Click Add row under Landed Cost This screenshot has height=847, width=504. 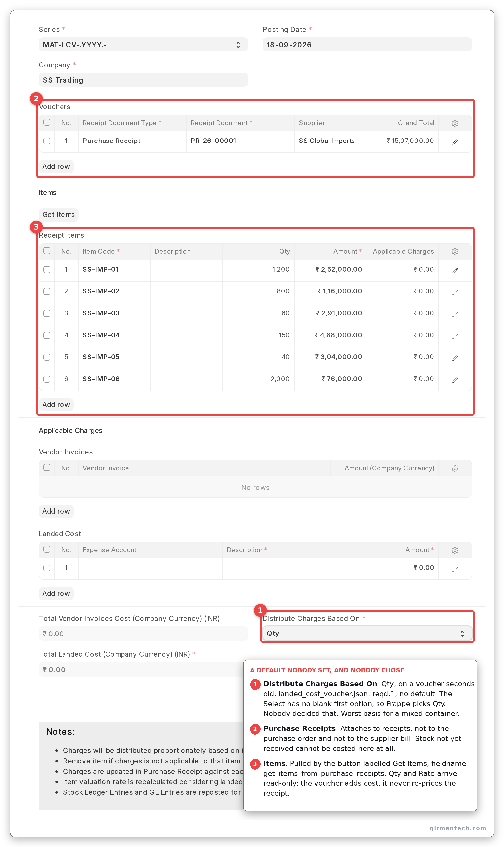[x=56, y=593]
